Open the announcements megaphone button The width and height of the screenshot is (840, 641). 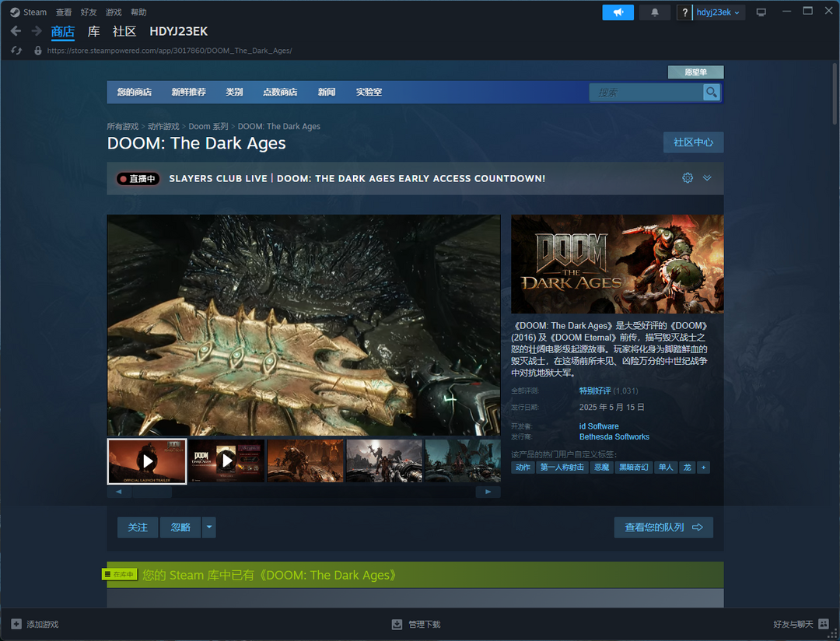(618, 12)
